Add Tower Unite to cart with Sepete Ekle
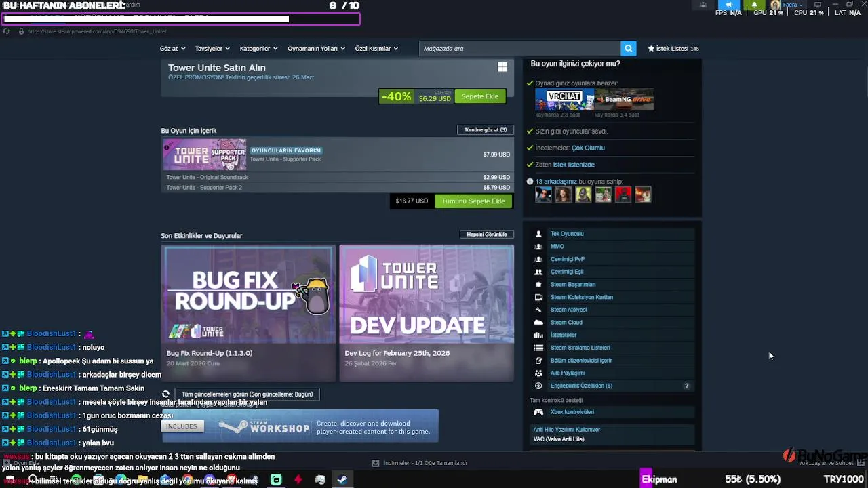Viewport: 868px width, 488px height. coord(480,96)
